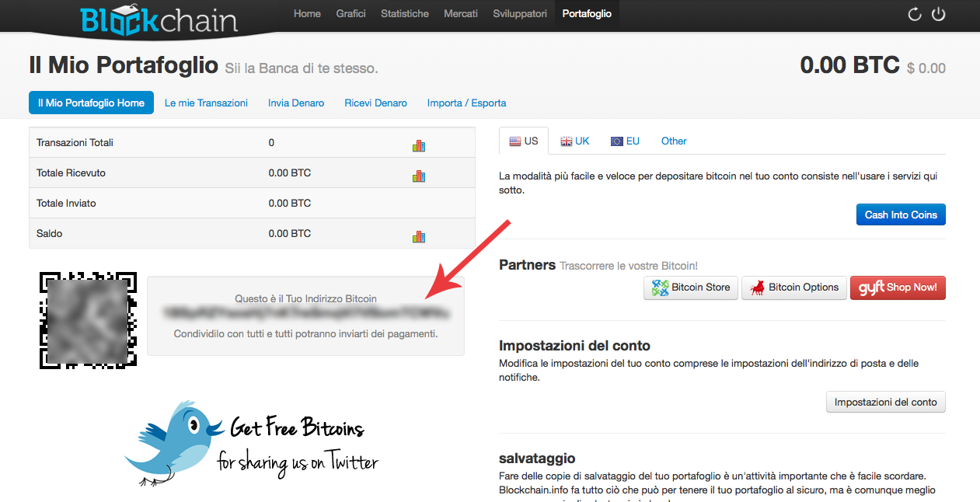Open chart icon for Saldo row
This screenshot has width=980, height=502.
419,236
